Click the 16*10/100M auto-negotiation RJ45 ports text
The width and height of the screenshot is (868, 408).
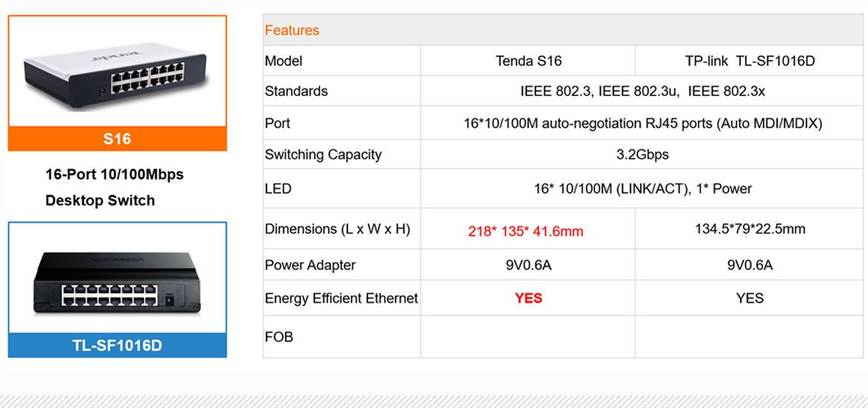coord(642,123)
